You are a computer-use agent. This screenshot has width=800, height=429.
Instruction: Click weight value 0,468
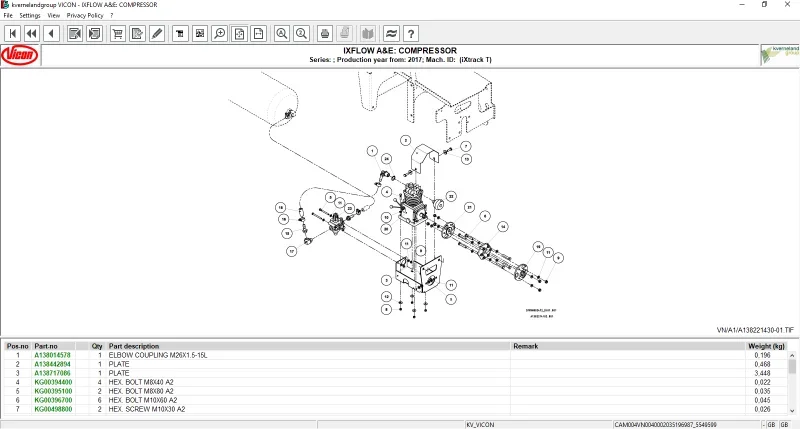[762, 364]
